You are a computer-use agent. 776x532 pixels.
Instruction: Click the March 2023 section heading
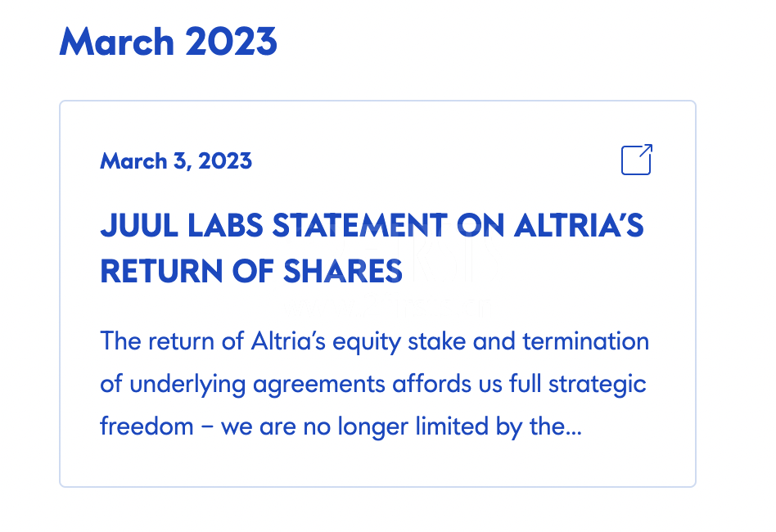tap(169, 42)
